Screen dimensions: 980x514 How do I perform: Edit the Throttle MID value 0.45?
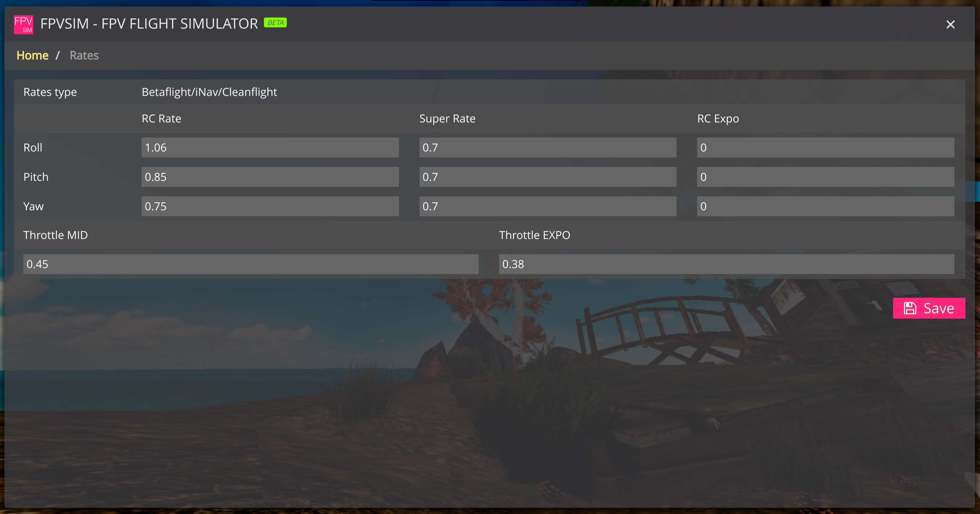[x=250, y=264]
